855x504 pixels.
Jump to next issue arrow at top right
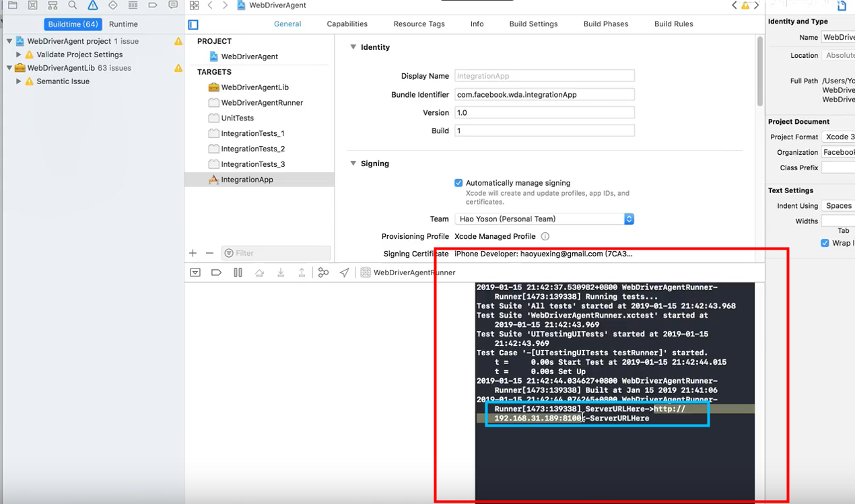(x=756, y=5)
